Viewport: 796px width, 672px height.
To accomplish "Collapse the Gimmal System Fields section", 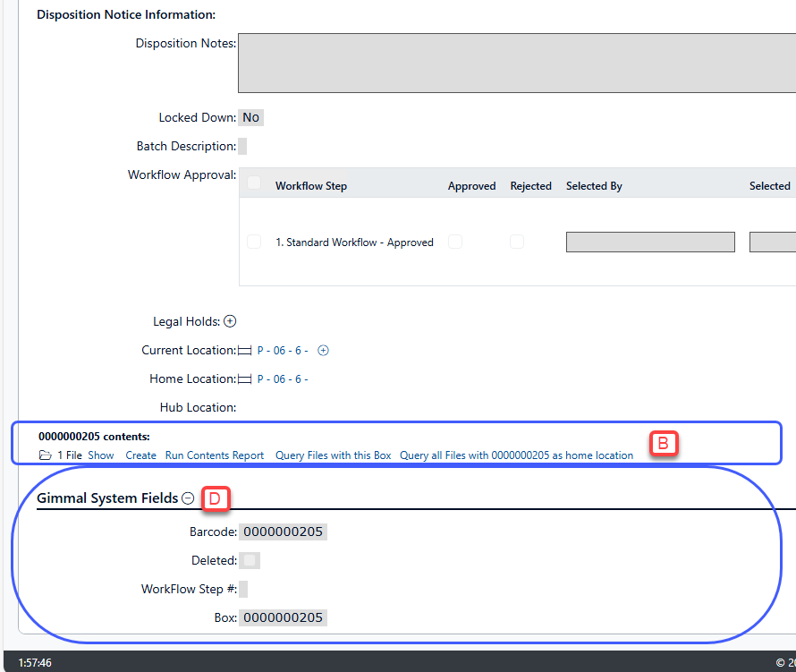I will pyautogui.click(x=188, y=498).
